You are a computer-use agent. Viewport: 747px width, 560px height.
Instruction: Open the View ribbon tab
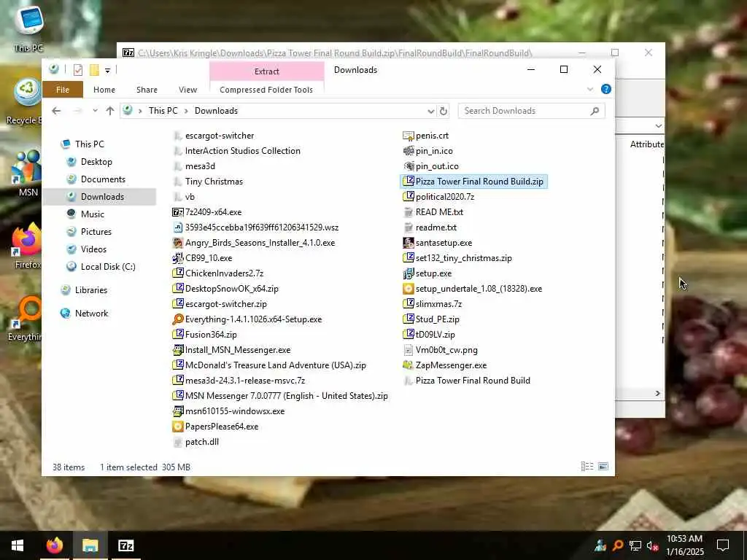(x=187, y=90)
